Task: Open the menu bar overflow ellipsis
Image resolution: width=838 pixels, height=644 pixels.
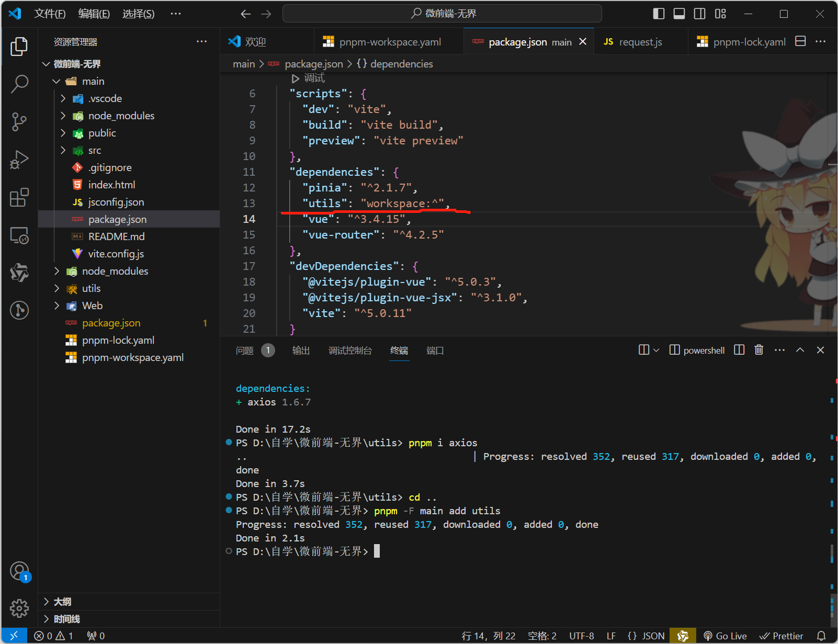Action: click(176, 14)
